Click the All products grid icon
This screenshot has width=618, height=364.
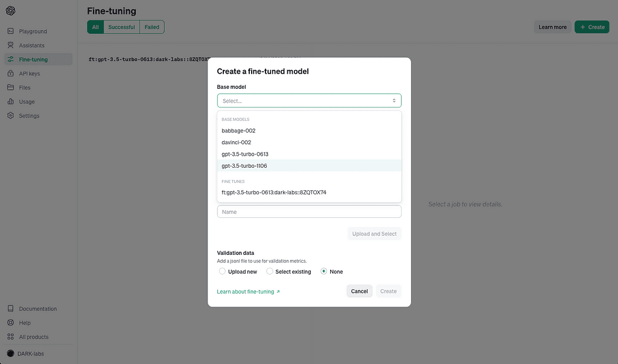point(11,337)
